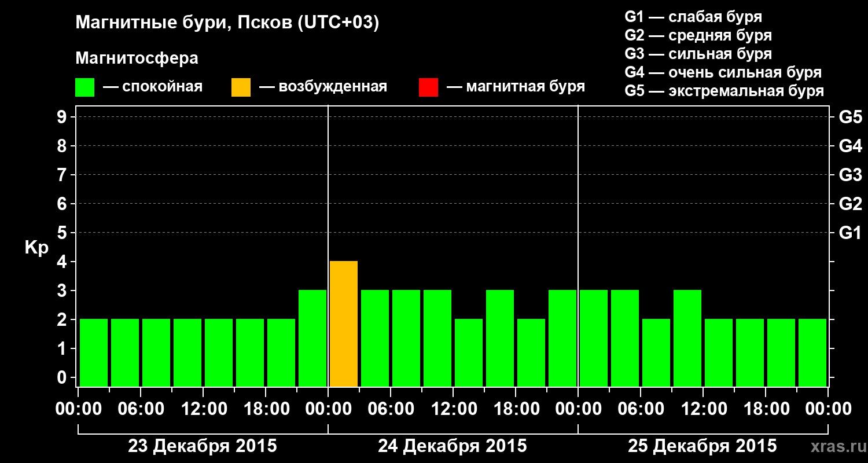
Task: Click the G1 storm level label
Action: click(850, 233)
